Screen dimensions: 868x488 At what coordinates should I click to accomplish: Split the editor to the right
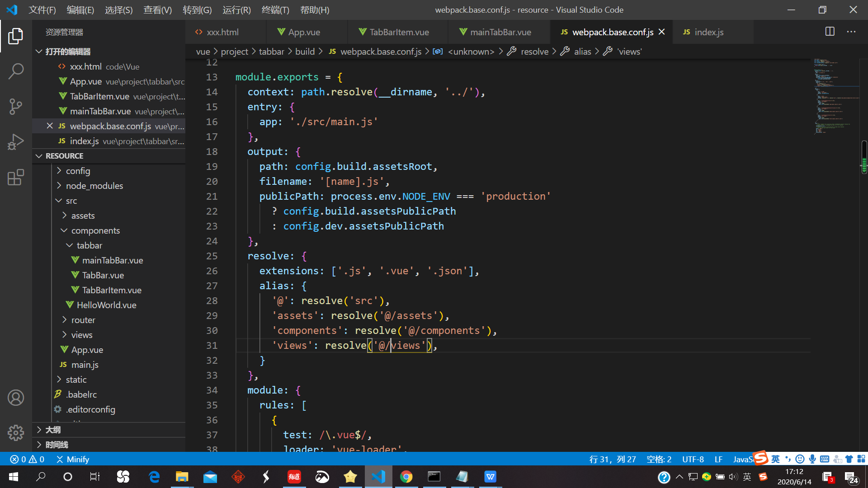[x=830, y=32]
